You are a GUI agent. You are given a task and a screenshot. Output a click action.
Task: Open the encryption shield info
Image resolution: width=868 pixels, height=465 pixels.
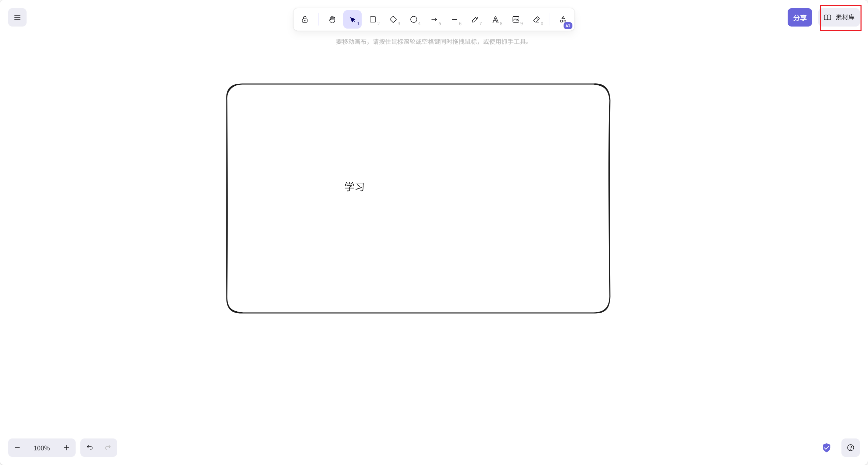click(826, 448)
